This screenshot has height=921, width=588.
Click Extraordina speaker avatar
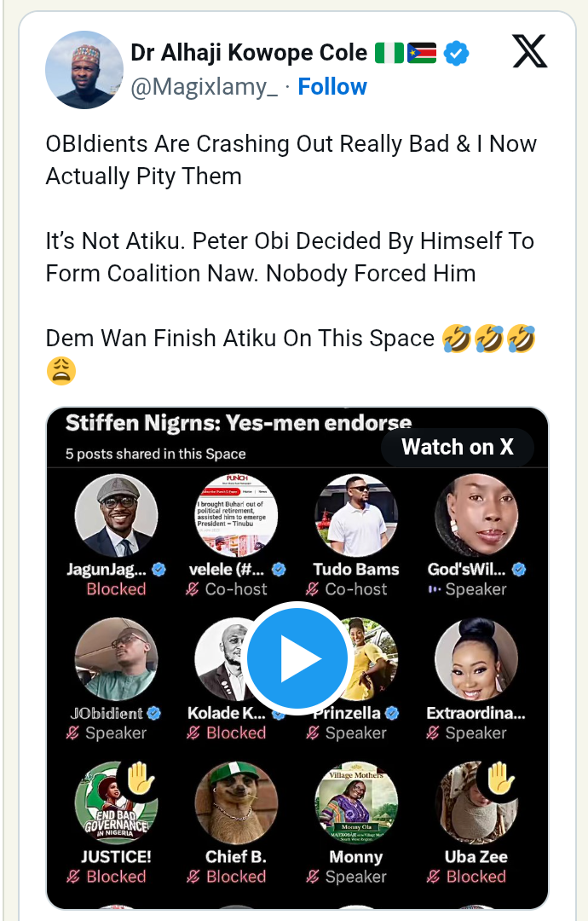click(476, 659)
